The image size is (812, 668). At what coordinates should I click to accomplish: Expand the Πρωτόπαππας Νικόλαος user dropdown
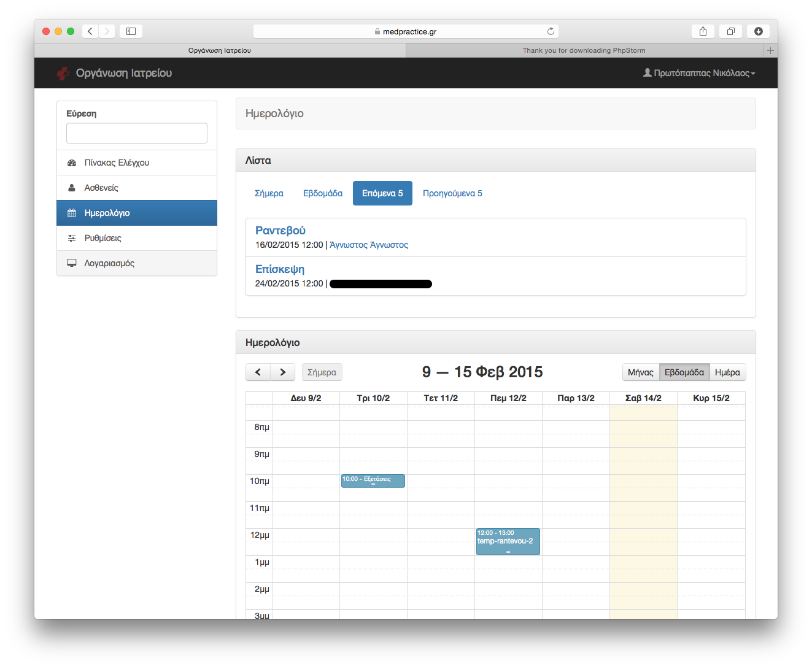tap(699, 73)
